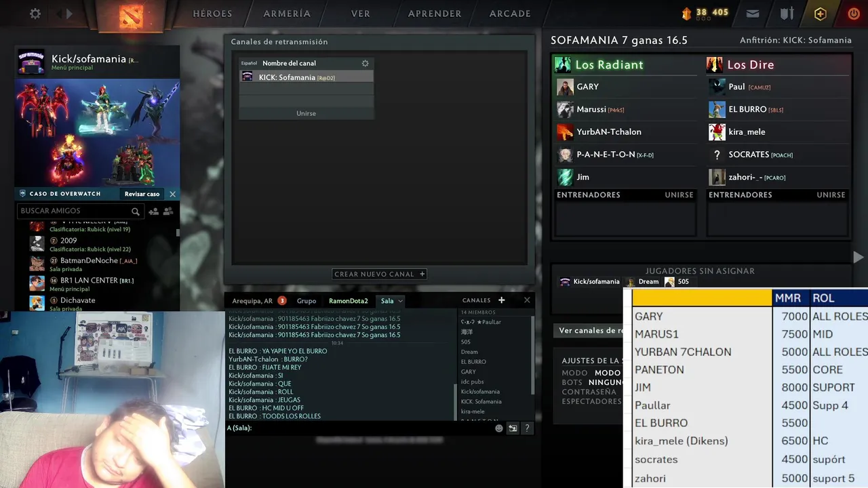Switch to Grupo chat tab
This screenshot has width=868, height=488.
[x=307, y=301]
